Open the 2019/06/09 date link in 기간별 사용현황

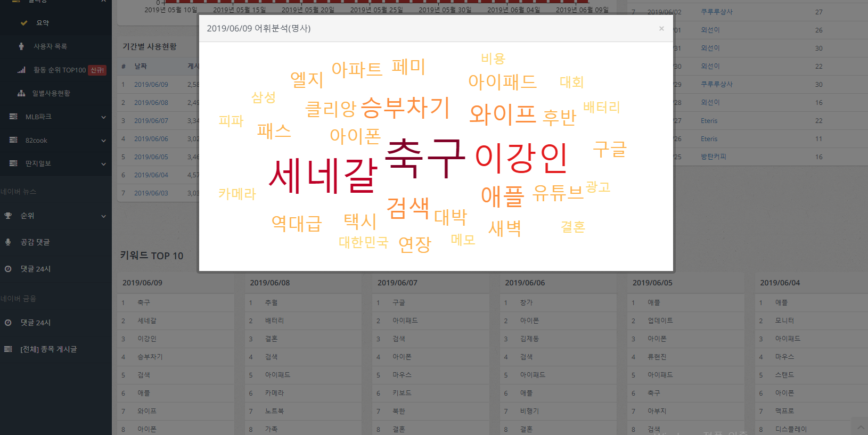151,85
